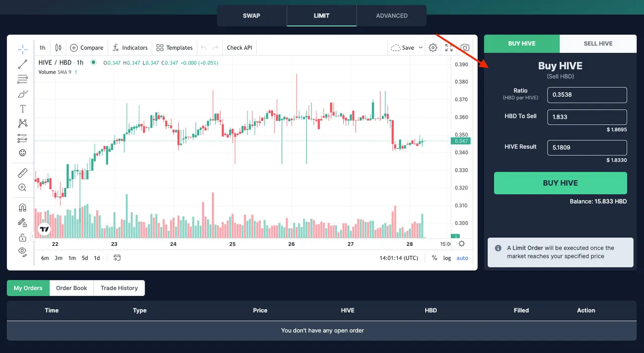Open the candlestick chart style menu
Viewport: 644px width, 353px height.
(x=58, y=48)
